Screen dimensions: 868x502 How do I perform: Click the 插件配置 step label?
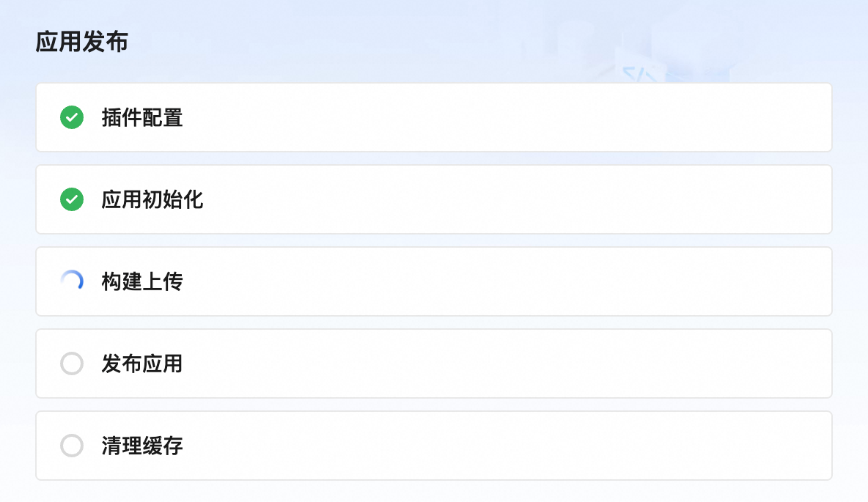[142, 117]
